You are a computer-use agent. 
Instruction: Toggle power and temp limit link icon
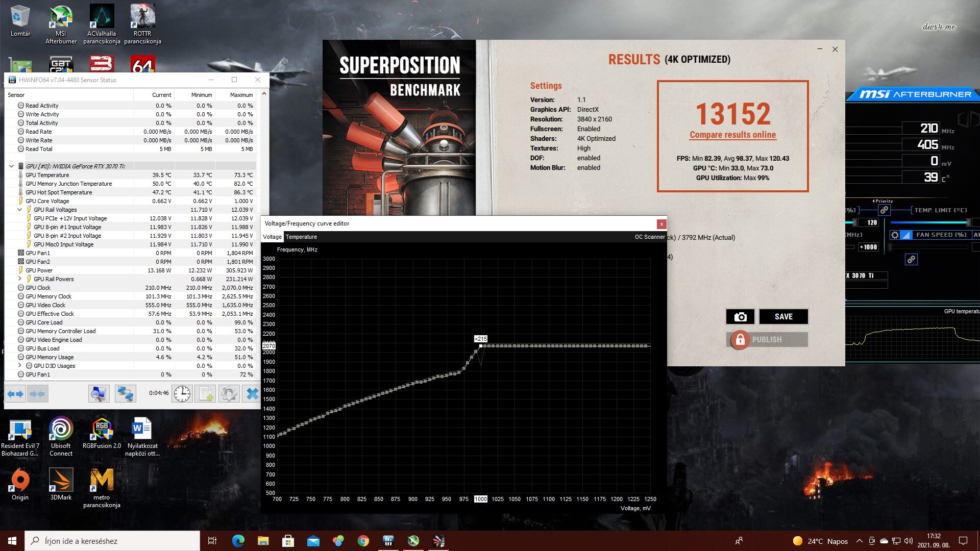pyautogui.click(x=884, y=210)
